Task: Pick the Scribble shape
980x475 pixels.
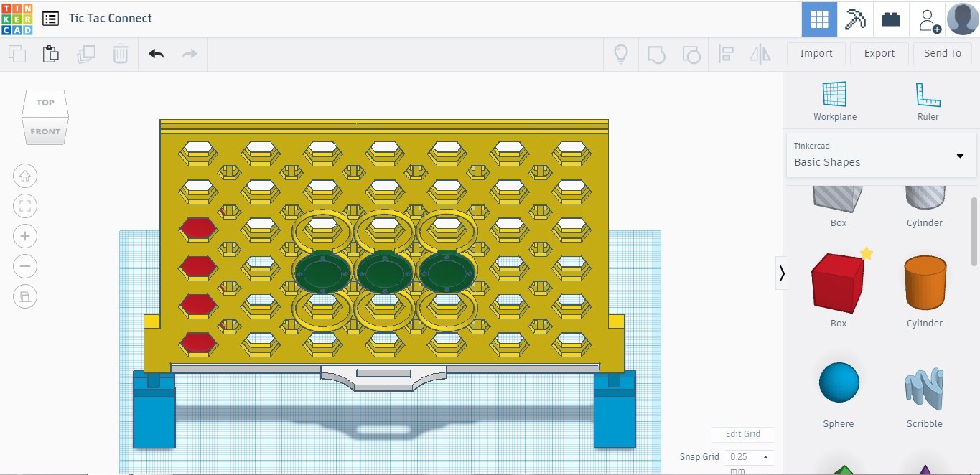Action: pos(925,389)
